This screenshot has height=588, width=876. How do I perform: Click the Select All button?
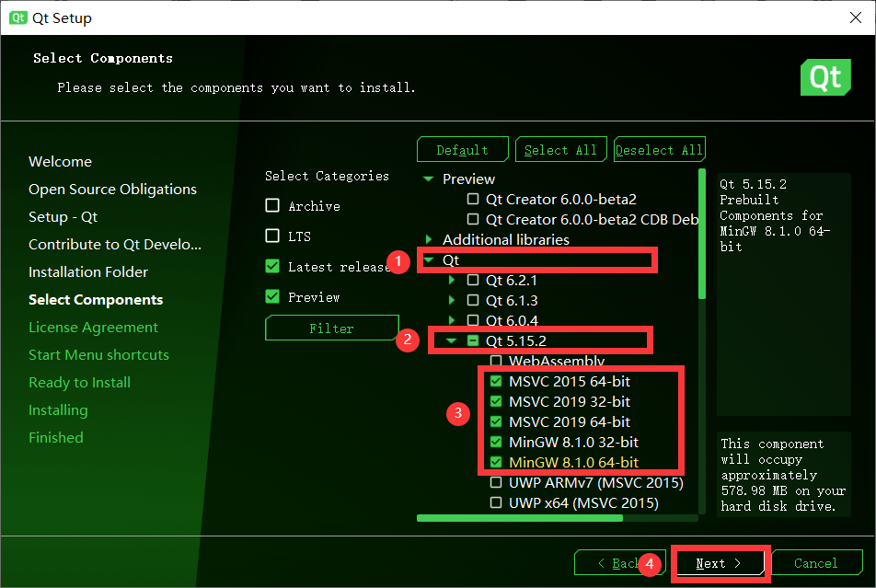(560, 150)
